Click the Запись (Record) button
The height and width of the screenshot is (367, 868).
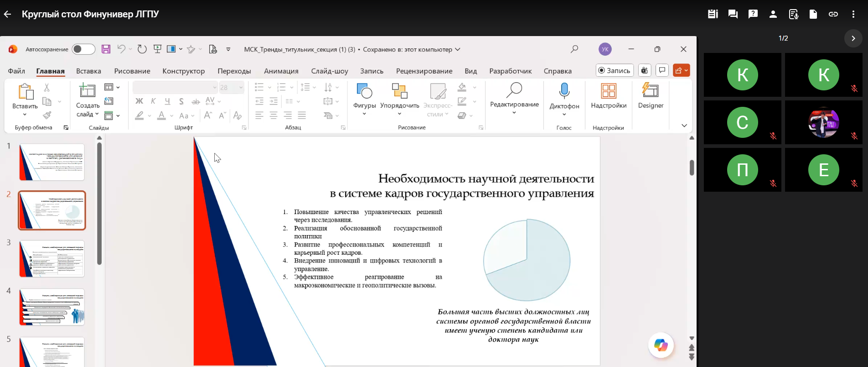[x=614, y=70]
